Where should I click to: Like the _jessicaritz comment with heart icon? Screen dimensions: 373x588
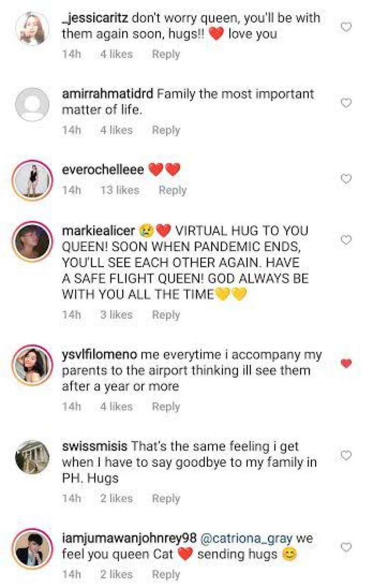pos(346,28)
